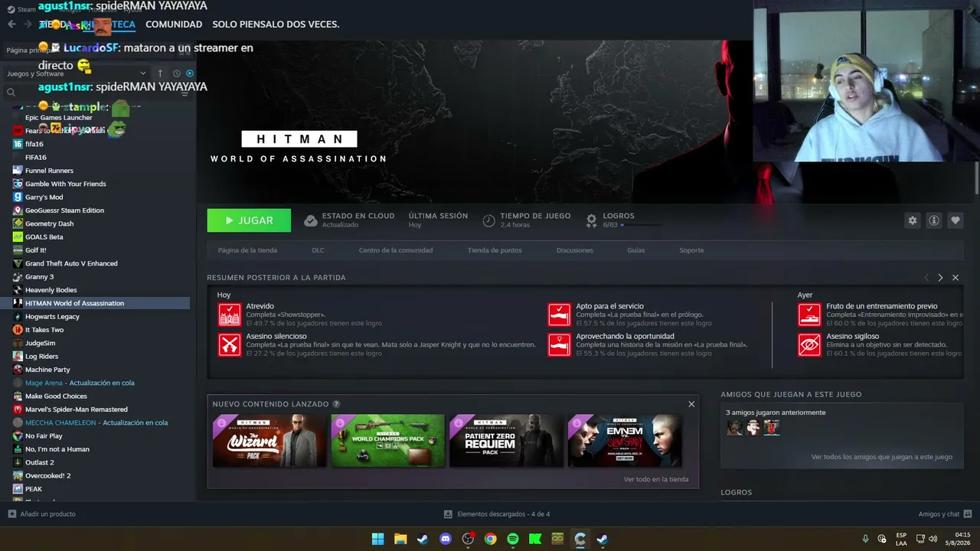The width and height of the screenshot is (980, 551).
Task: Click Ver todos los amigos que juegan link
Action: point(882,457)
